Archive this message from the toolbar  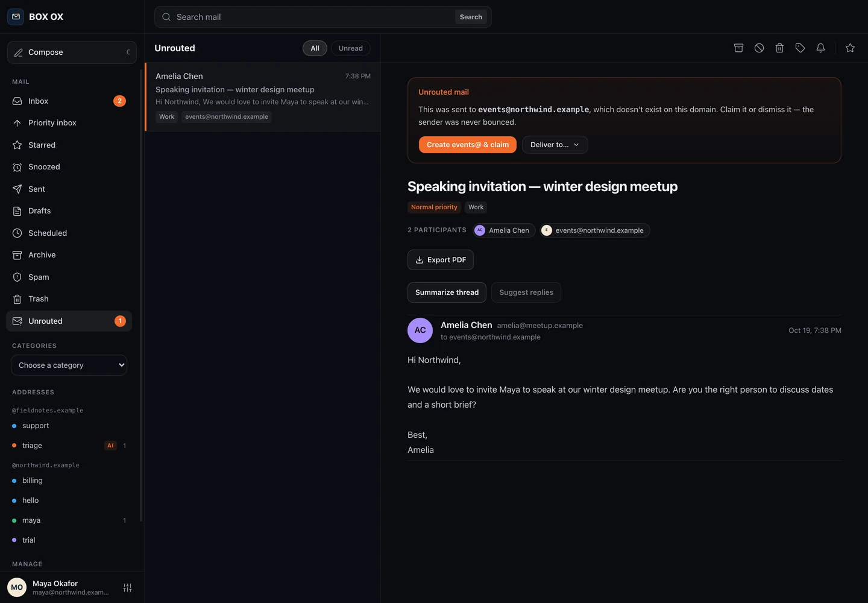(738, 48)
